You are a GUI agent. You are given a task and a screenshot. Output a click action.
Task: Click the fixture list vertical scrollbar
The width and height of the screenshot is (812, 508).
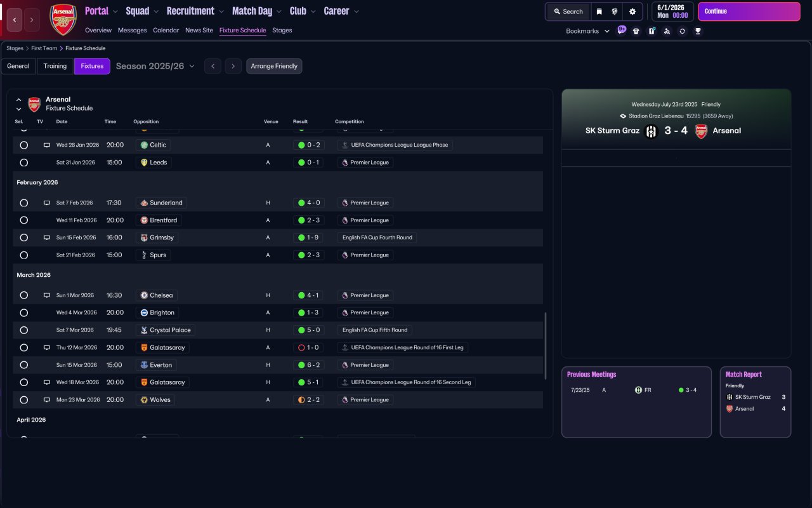[546, 346]
